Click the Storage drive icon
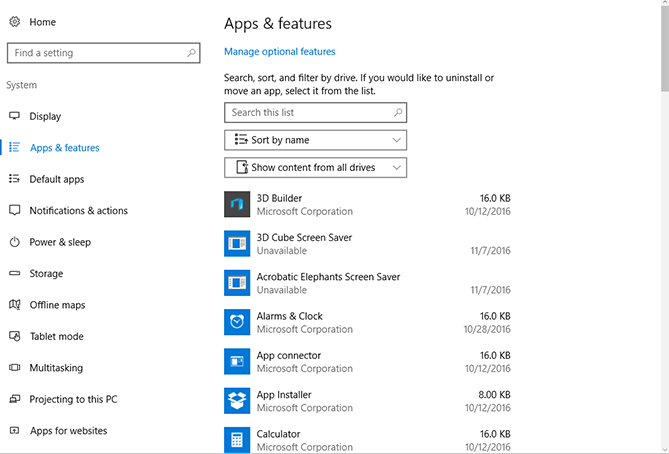669x454 pixels. 15,273
